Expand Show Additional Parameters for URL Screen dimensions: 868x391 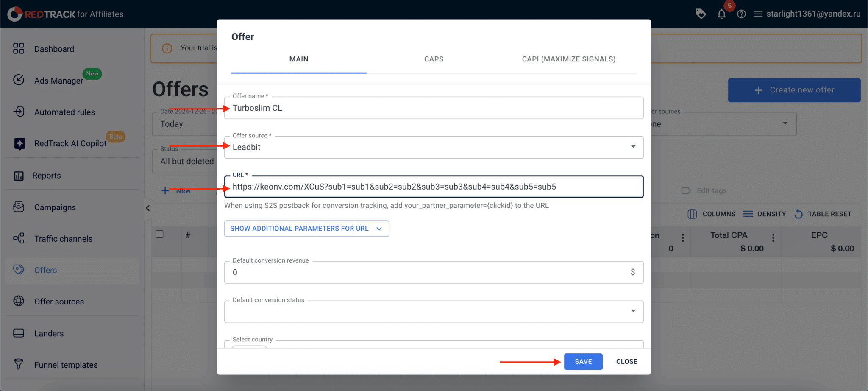click(x=306, y=229)
